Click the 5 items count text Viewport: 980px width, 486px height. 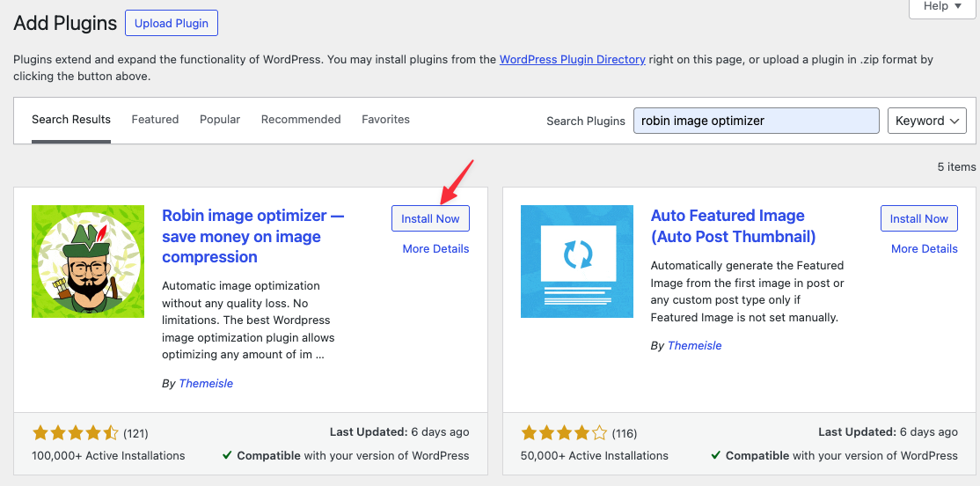click(x=956, y=167)
